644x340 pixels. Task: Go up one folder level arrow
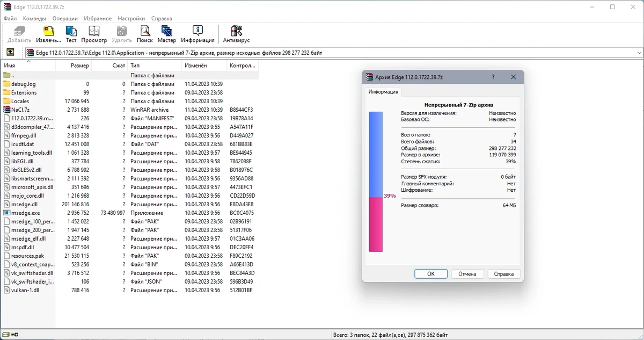(10, 53)
